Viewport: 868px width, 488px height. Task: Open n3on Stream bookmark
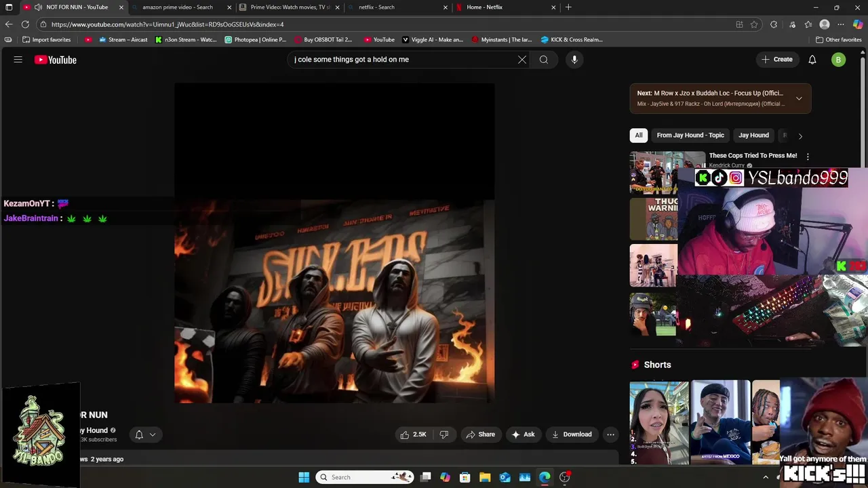[x=186, y=39]
